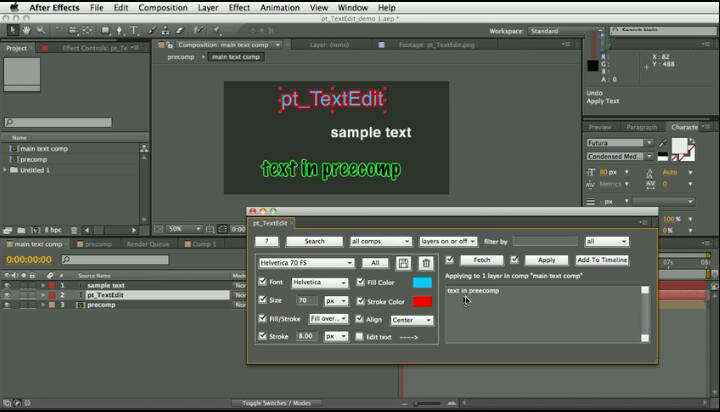720x412 pixels.
Task: Select the Selection arrow tool
Action: coord(12,30)
